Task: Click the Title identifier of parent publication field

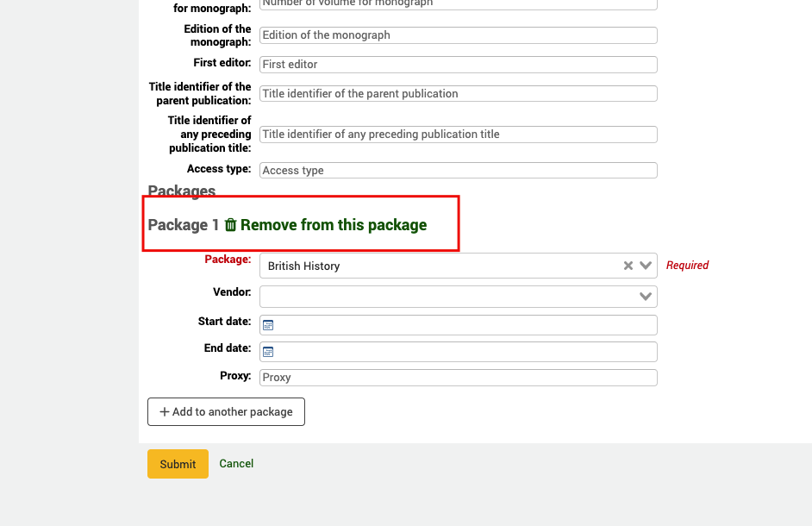Action: tap(457, 93)
